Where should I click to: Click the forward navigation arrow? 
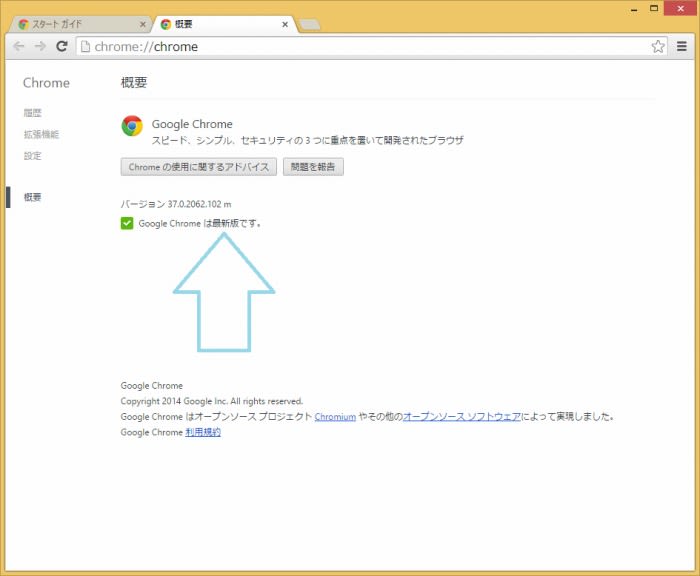tap(40, 46)
